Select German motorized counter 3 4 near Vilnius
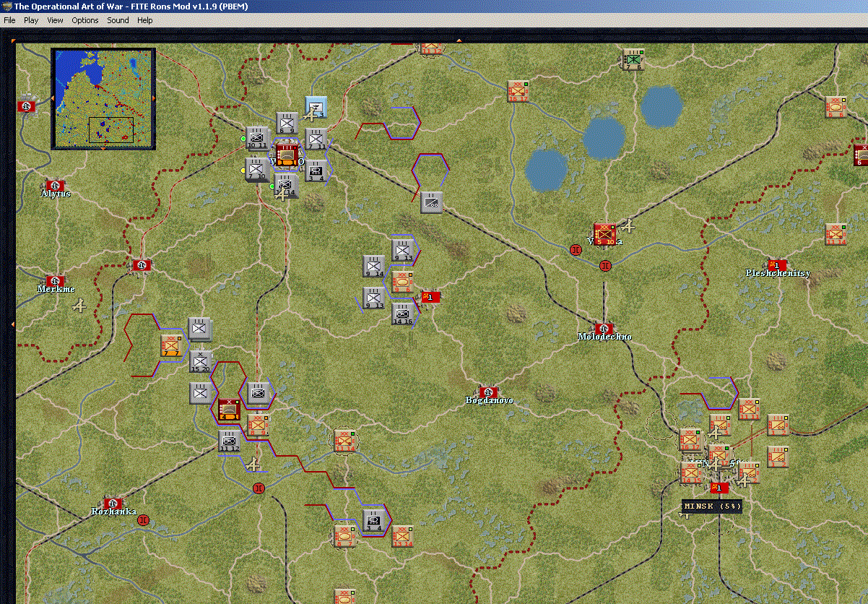The image size is (868, 604). (x=316, y=170)
